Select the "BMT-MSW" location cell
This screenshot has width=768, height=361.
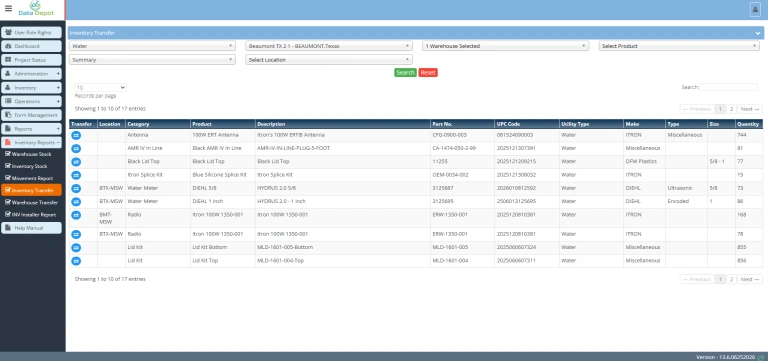pos(111,218)
